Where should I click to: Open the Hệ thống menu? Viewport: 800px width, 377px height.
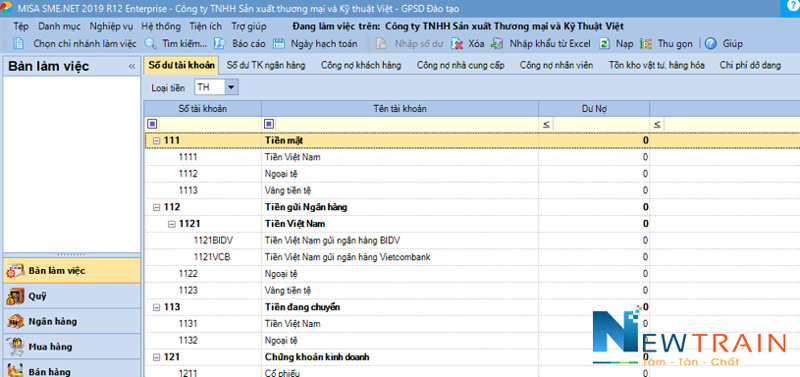pos(161,27)
